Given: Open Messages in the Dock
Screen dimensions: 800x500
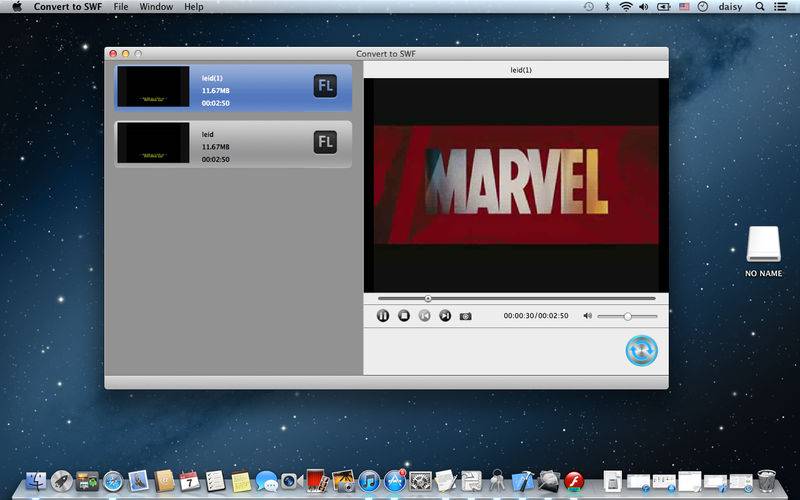Looking at the screenshot, I should pos(266,481).
